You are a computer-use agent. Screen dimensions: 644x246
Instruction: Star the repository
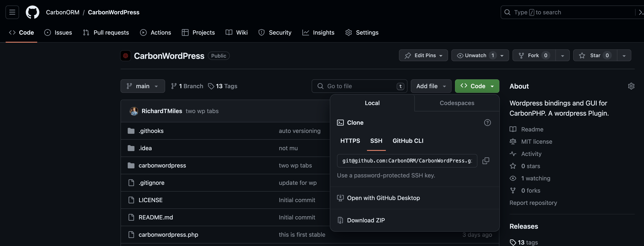coord(594,55)
